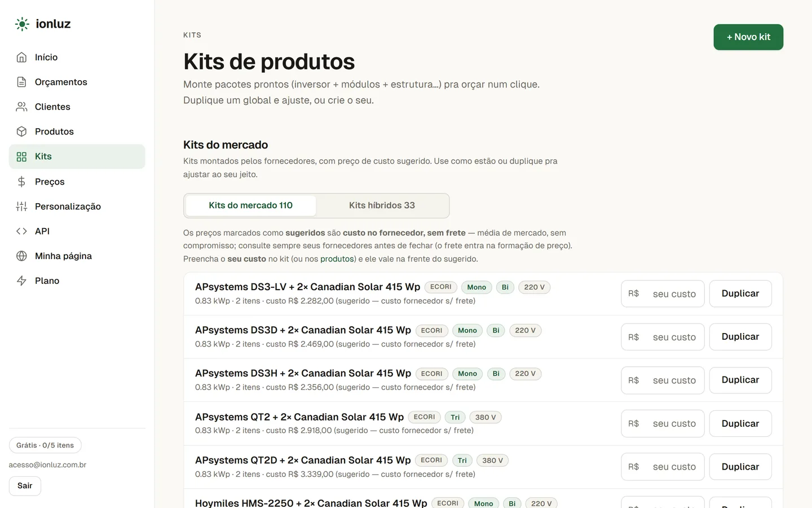The height and width of the screenshot is (508, 812).
Task: Duplicate the APsystems DS3H kit
Action: coord(740,380)
